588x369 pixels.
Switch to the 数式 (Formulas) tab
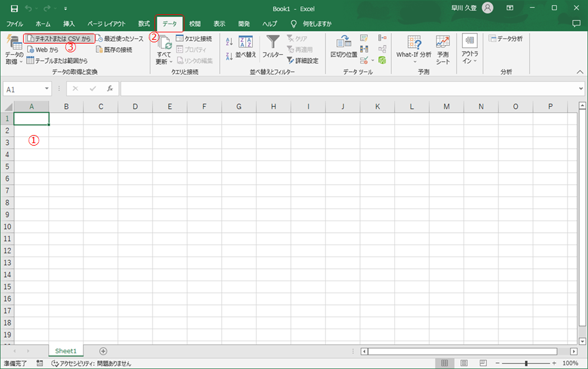click(x=144, y=24)
